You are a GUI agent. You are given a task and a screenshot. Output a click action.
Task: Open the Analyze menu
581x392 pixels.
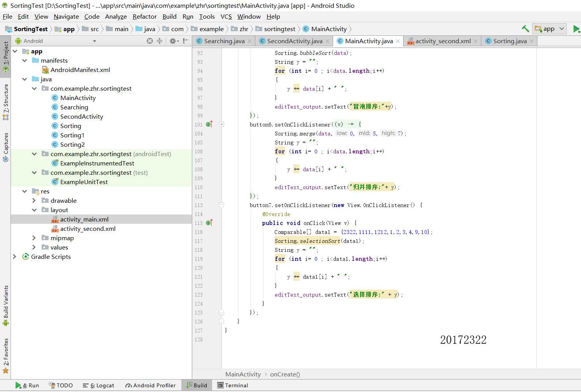point(116,16)
